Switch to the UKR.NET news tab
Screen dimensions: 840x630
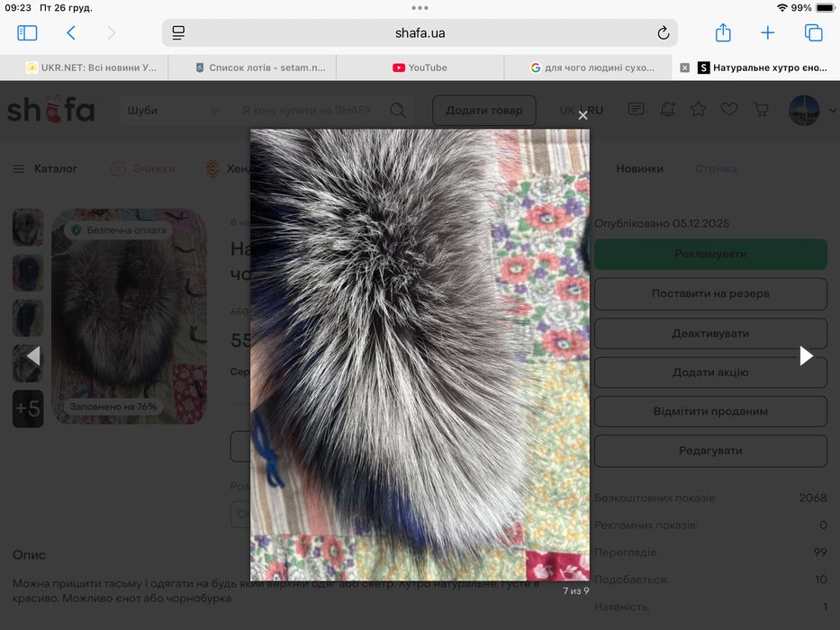tap(92, 67)
